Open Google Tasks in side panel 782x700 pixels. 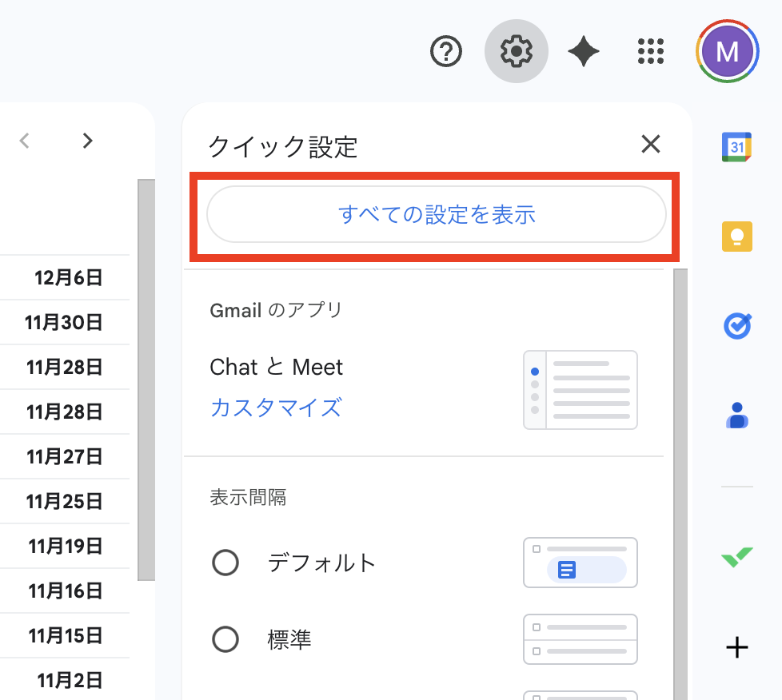[x=736, y=326]
